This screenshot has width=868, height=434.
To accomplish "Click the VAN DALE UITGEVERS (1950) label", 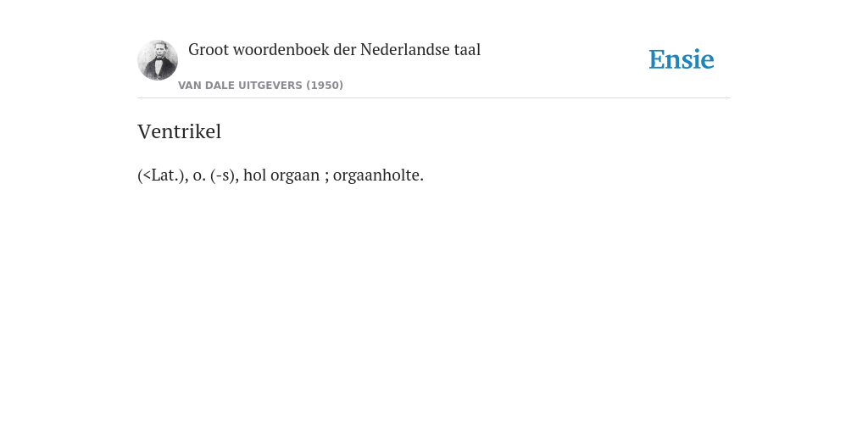I will click(261, 86).
